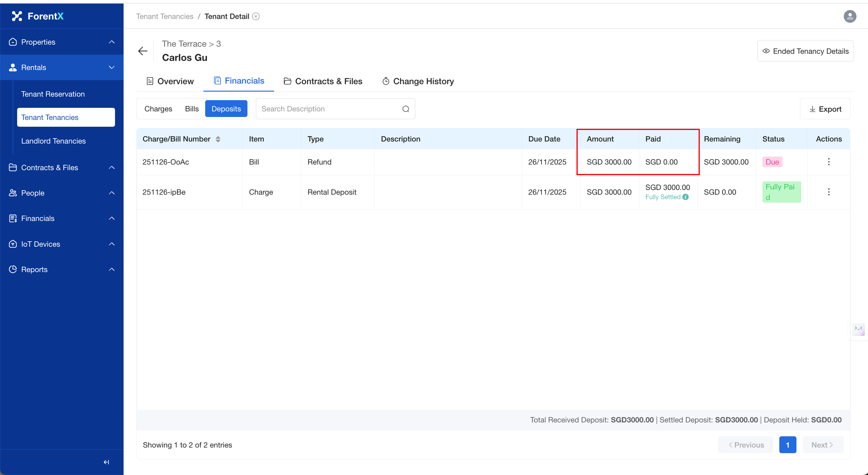Open actions menu for charge 251126-ipBe
The height and width of the screenshot is (475, 868).
(829, 192)
